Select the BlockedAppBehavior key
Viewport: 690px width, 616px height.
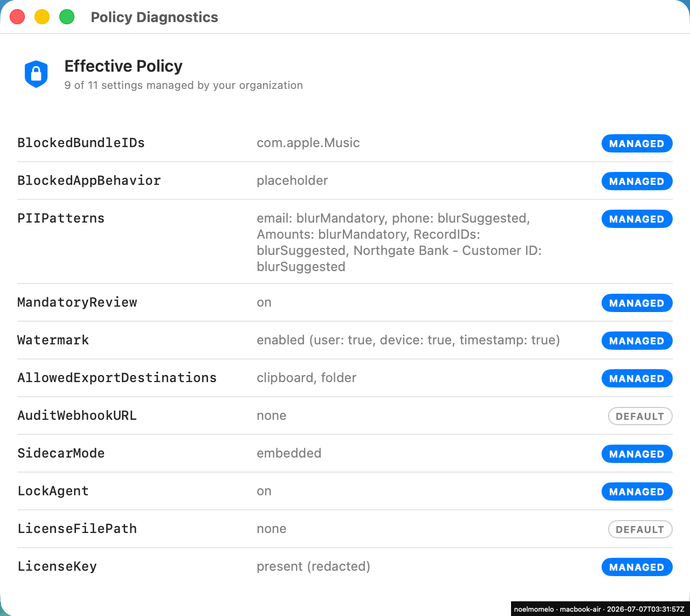pos(89,181)
